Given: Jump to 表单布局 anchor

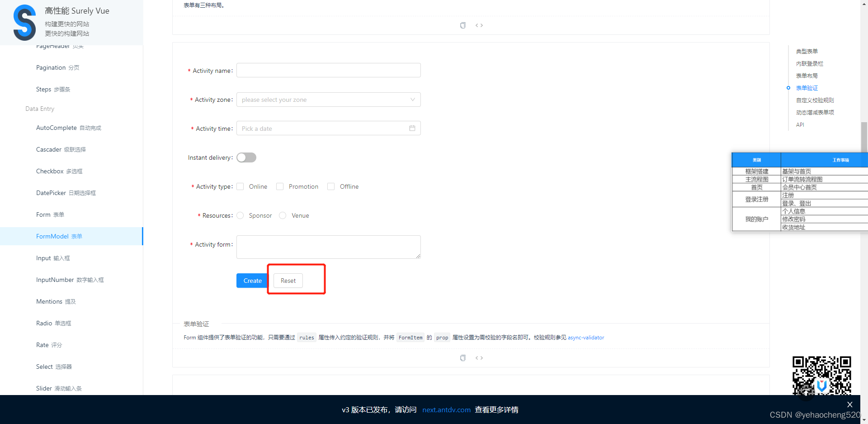Looking at the screenshot, I should [x=807, y=76].
